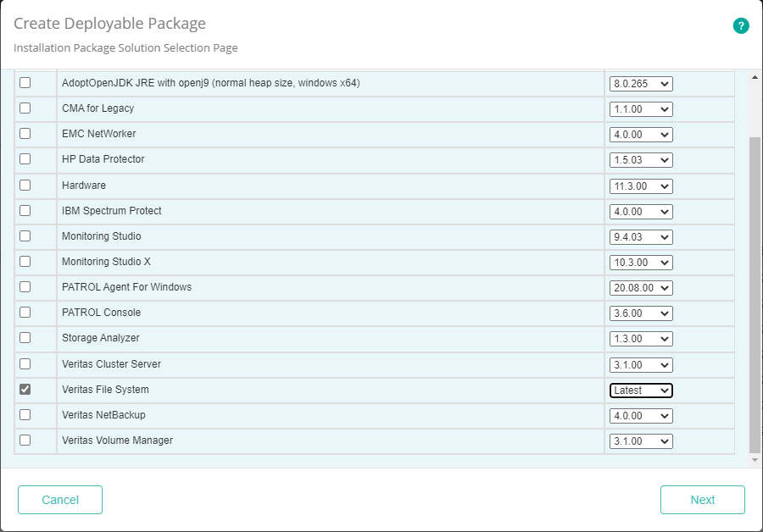Uncheck the Veritas File System solution
Image resolution: width=763 pixels, height=532 pixels.
click(24, 390)
